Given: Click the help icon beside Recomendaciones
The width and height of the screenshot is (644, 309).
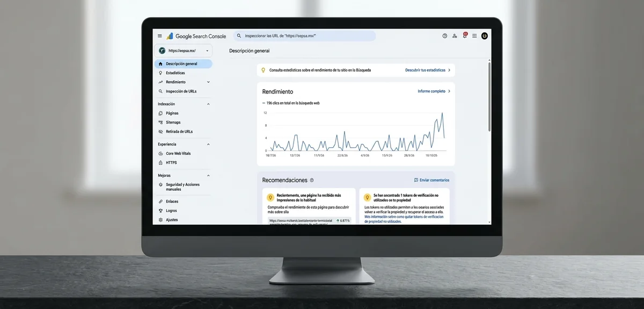Looking at the screenshot, I should tap(312, 180).
